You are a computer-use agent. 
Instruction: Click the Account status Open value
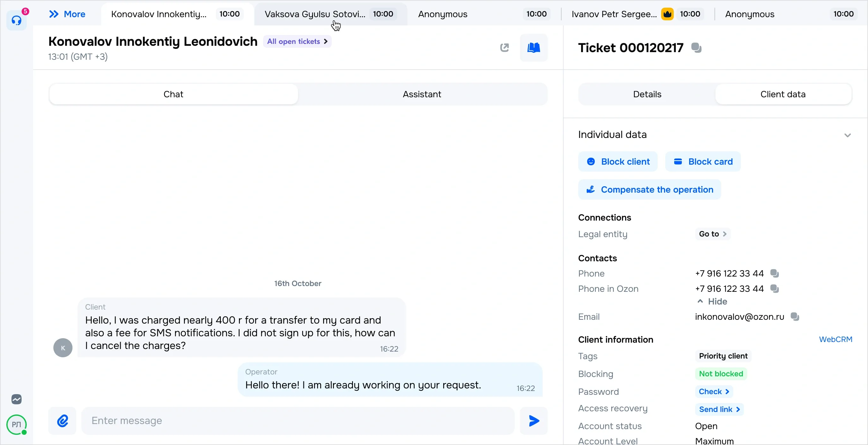pos(706,427)
